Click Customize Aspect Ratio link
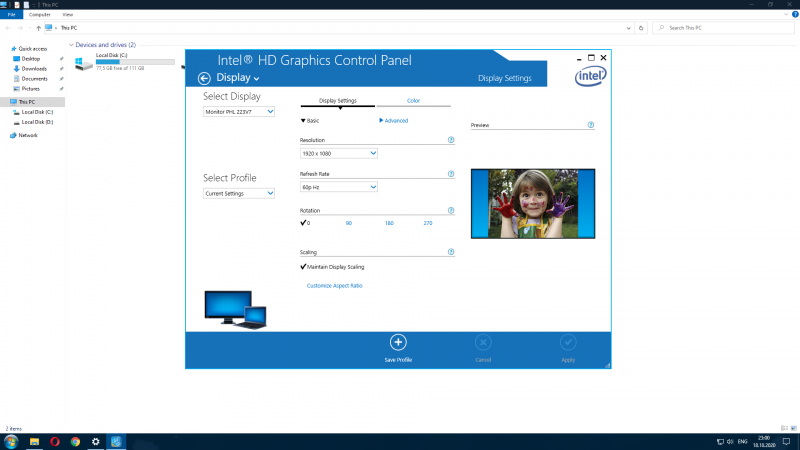 tap(334, 286)
